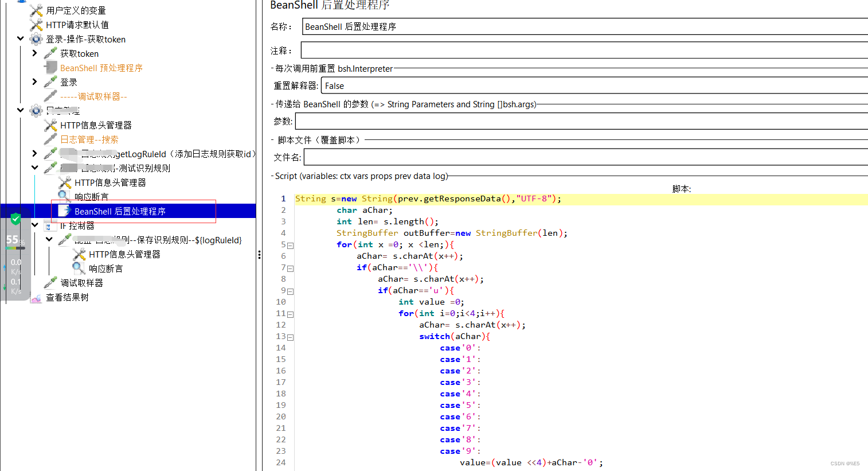Click the HTTP信息头管理器 icon under 保存识别规则
This screenshot has width=868, height=471.
click(79, 254)
